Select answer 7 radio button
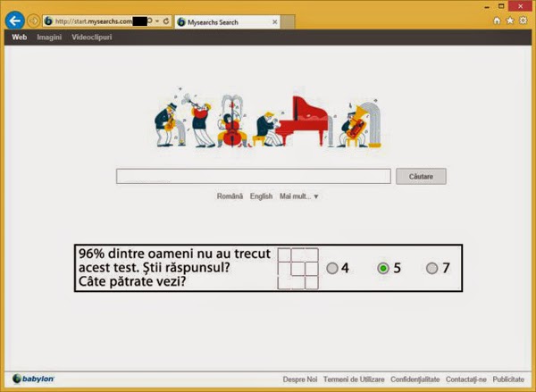536x392 pixels. click(x=432, y=268)
